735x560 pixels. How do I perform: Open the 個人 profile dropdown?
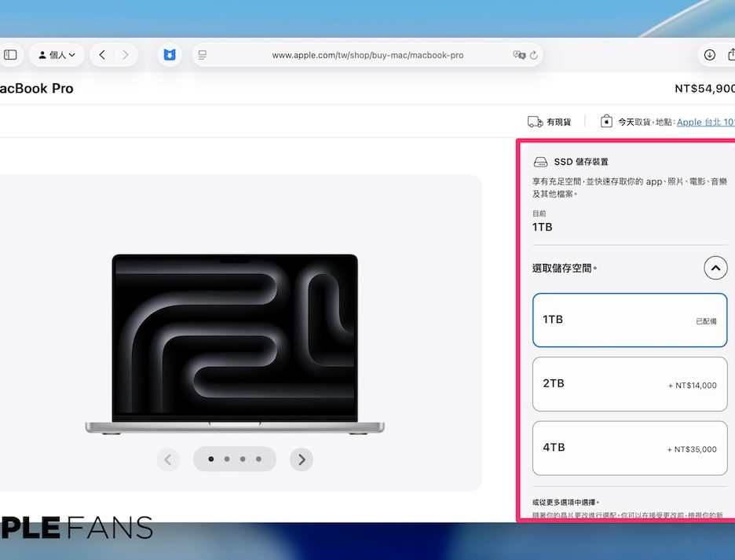[x=57, y=55]
